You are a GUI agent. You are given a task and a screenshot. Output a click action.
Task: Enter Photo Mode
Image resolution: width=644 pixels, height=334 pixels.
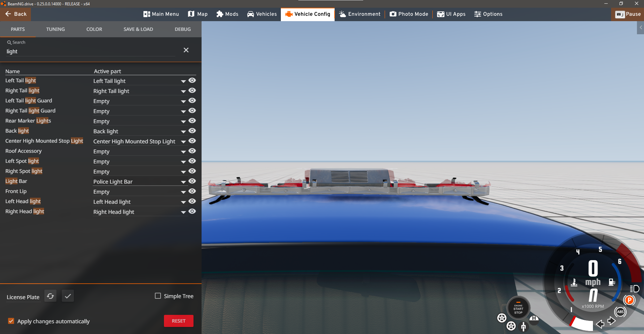tap(409, 14)
